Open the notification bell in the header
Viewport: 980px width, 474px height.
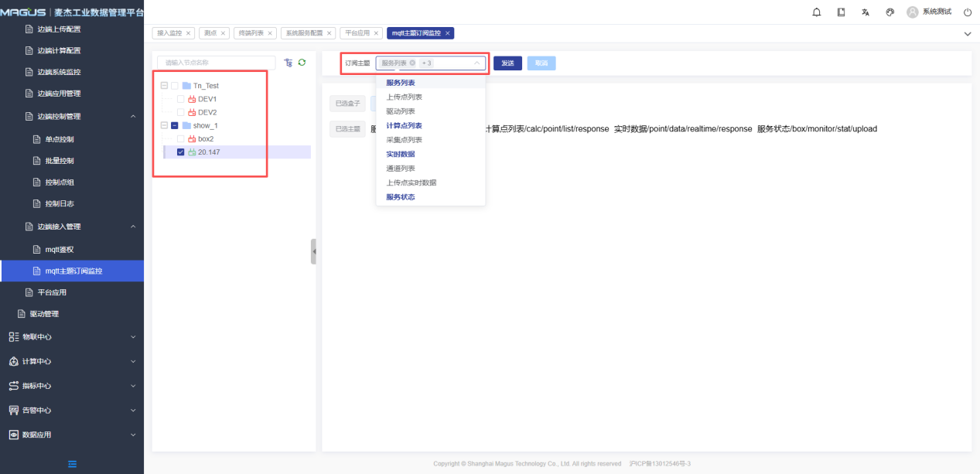(817, 12)
